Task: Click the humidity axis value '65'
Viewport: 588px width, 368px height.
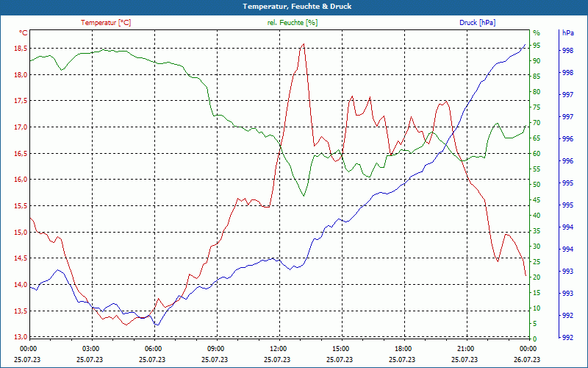Action: tap(537, 138)
